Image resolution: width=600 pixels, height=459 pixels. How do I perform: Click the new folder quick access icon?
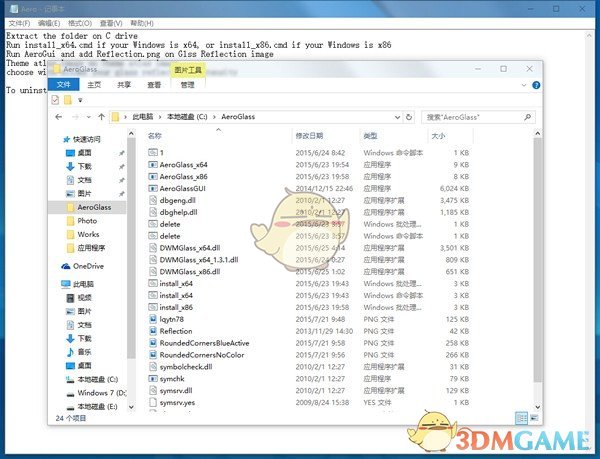(x=68, y=100)
